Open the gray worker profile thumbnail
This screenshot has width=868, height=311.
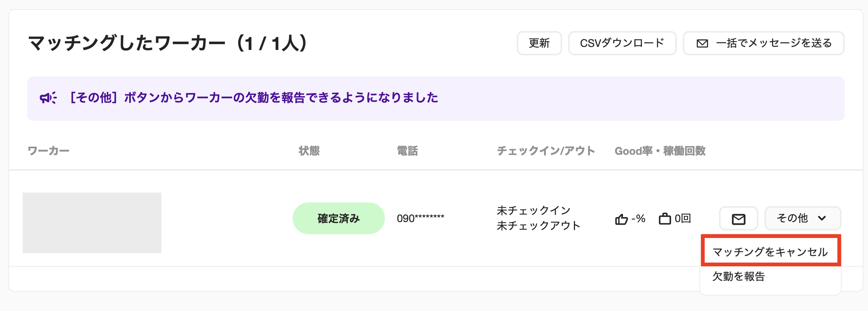pos(92,223)
